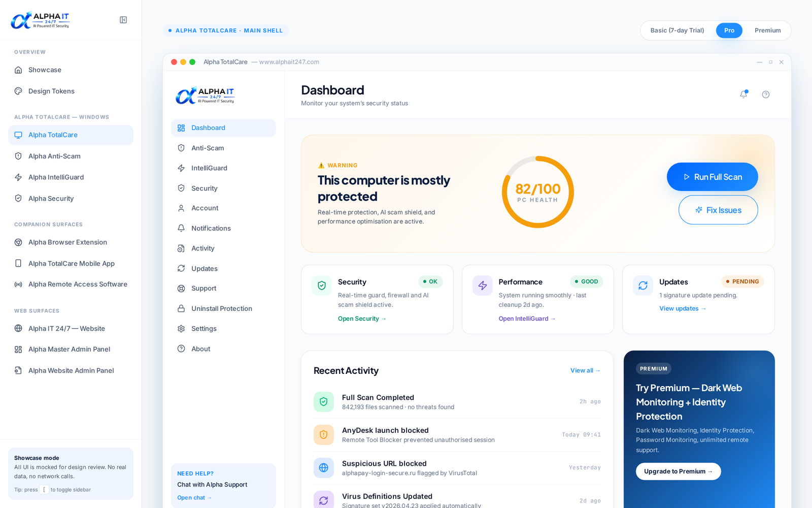Screen dimensions: 812x508
Task: Open Notifications in the app sidebar
Action: pyautogui.click(x=223, y=228)
